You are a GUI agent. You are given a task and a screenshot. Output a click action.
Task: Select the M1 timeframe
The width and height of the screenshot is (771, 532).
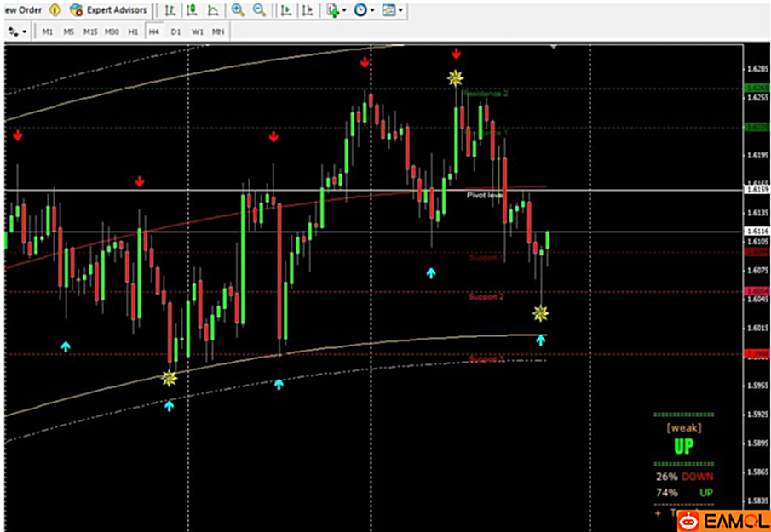click(48, 31)
